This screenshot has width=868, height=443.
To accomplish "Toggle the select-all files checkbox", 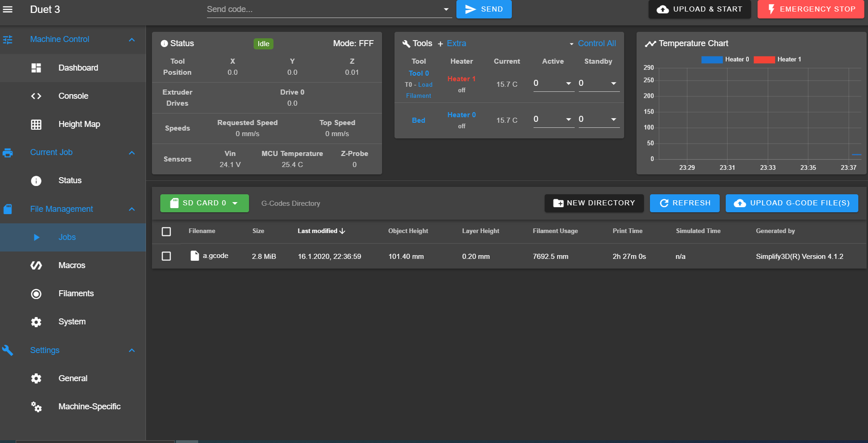I will pos(166,232).
